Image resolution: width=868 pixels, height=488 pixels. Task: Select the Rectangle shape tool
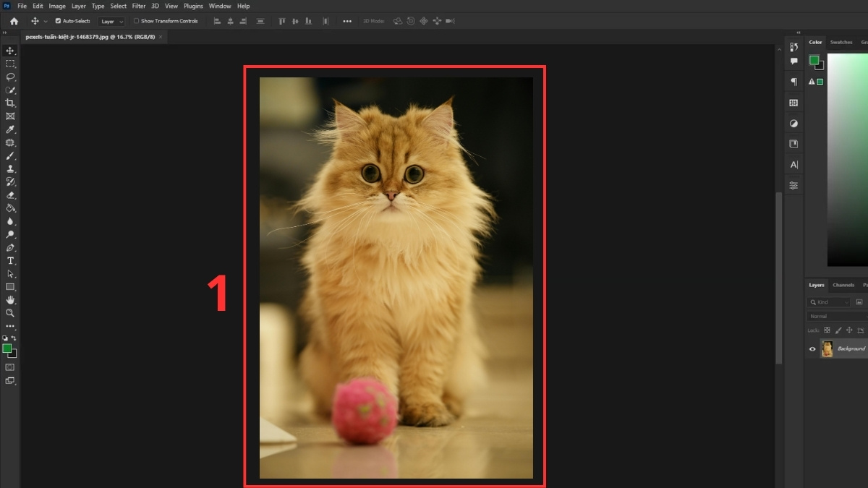click(10, 287)
